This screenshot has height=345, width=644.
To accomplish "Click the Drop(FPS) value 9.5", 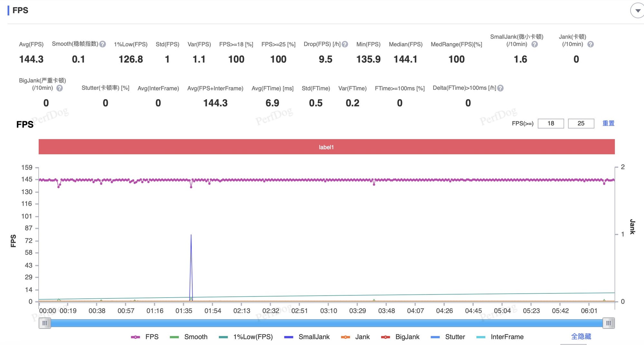I will (326, 59).
